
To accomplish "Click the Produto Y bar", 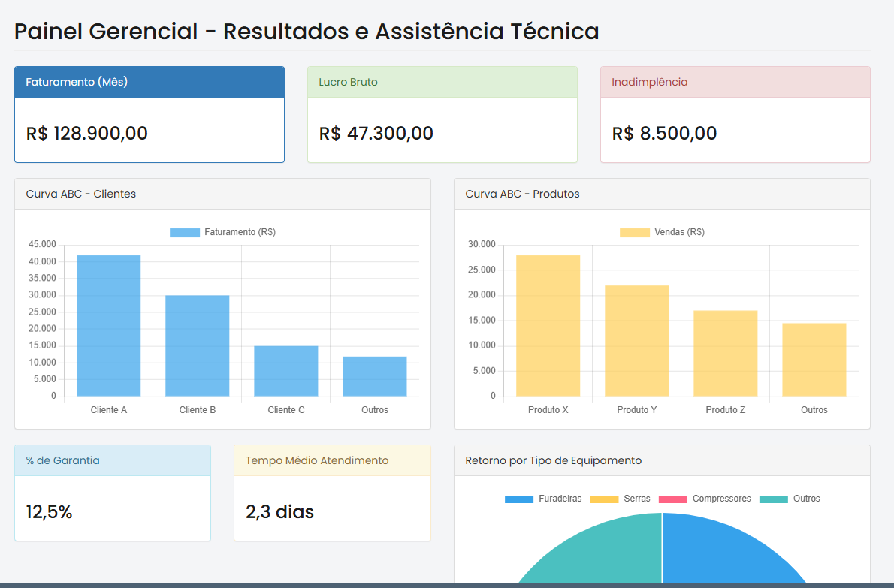I will coord(637,341).
